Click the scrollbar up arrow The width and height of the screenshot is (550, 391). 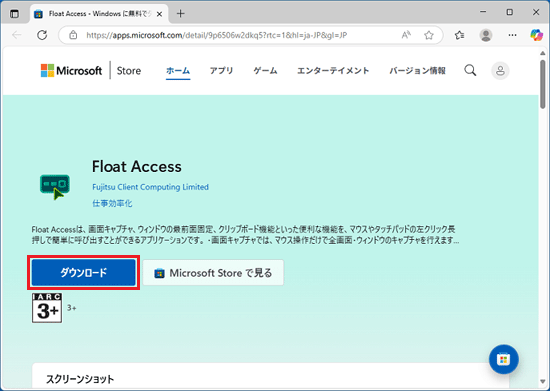pos(543,53)
